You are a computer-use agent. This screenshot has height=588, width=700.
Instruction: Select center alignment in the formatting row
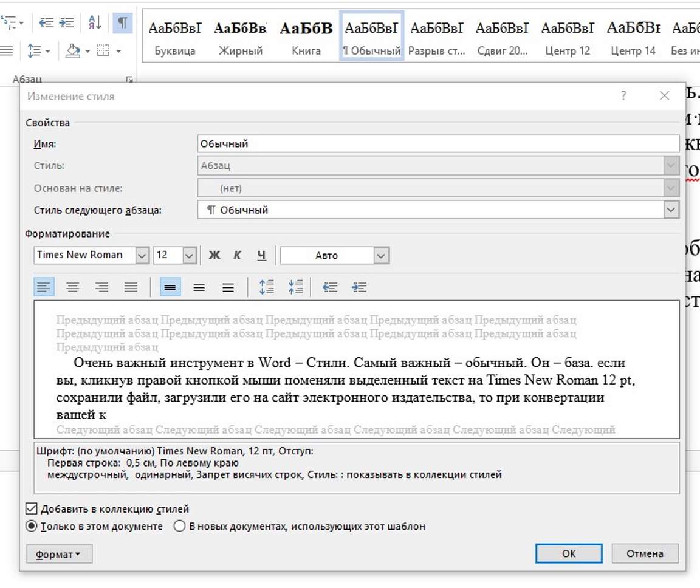[x=73, y=287]
